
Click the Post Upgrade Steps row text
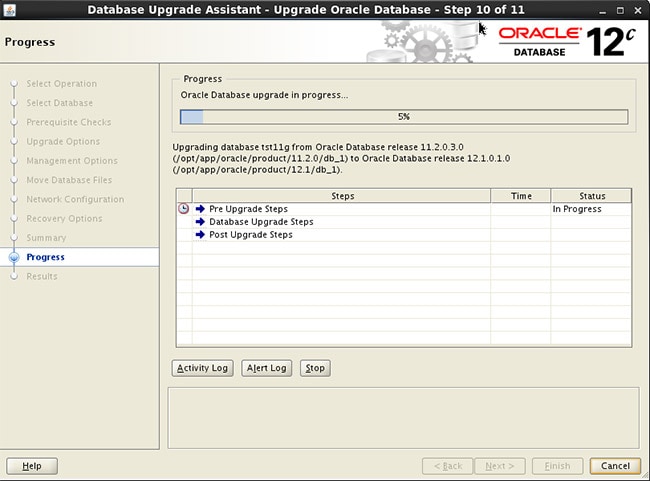251,235
